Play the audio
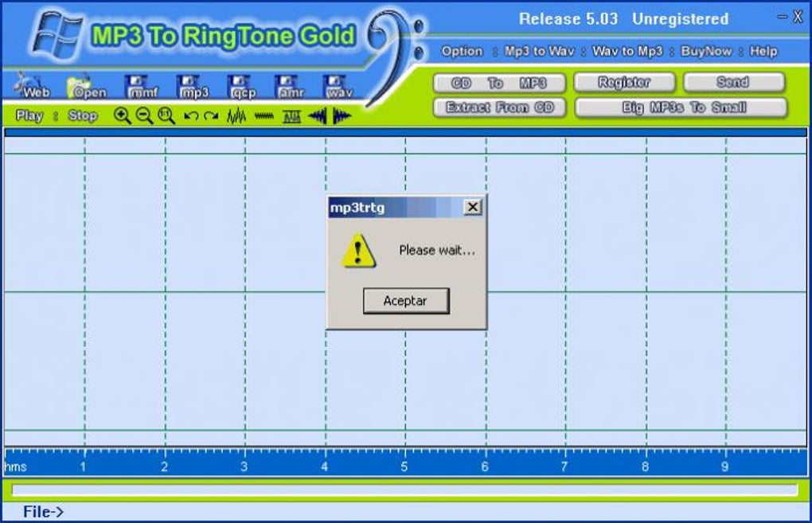Image resolution: width=812 pixels, height=523 pixels. pyautogui.click(x=29, y=115)
